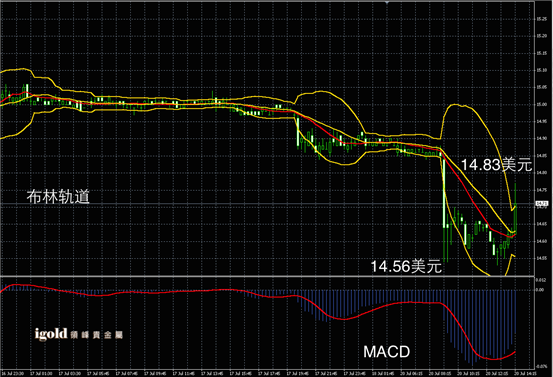Click the current price tag on price axis

[x=542, y=203]
